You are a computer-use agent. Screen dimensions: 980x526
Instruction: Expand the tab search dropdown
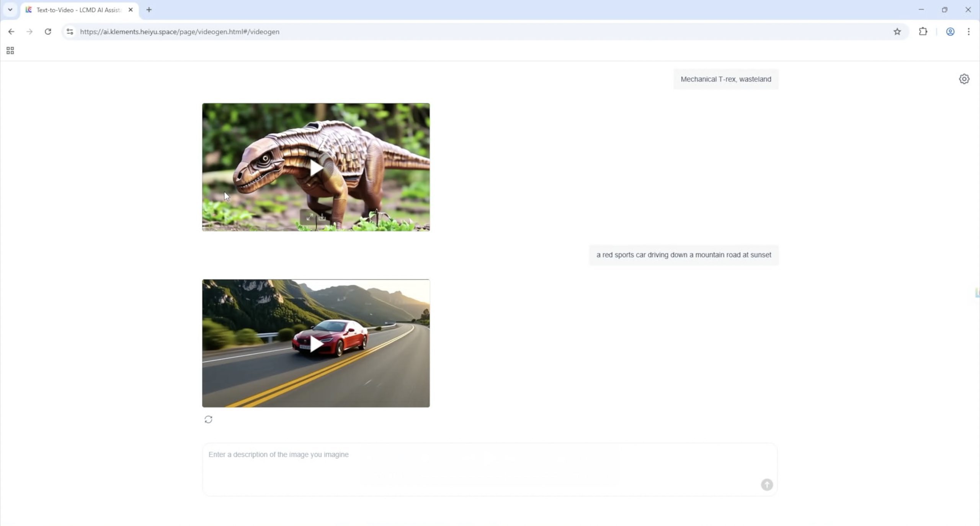(10, 10)
